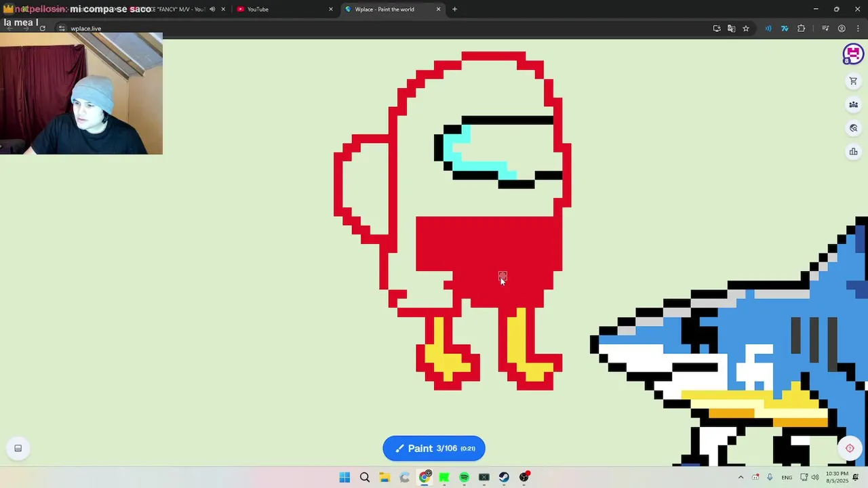The image size is (868, 488).
Task: Open the user profile avatar icon
Action: [x=853, y=54]
